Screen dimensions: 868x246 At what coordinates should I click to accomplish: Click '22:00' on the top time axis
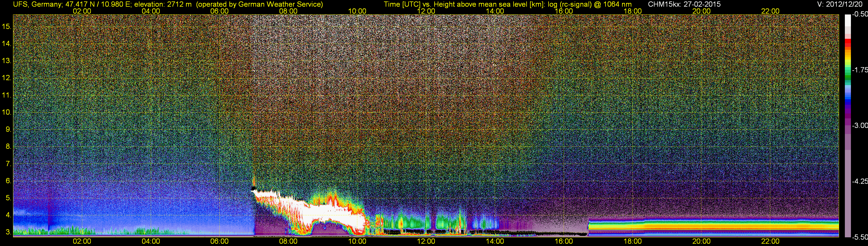coord(770,11)
